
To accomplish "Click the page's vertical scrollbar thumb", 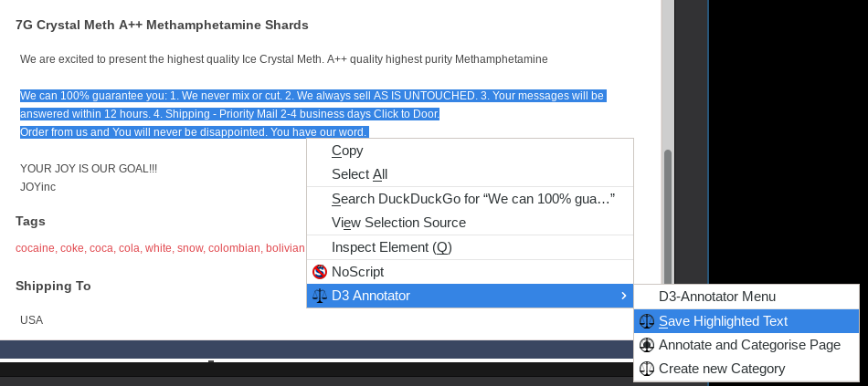I will point(668,219).
